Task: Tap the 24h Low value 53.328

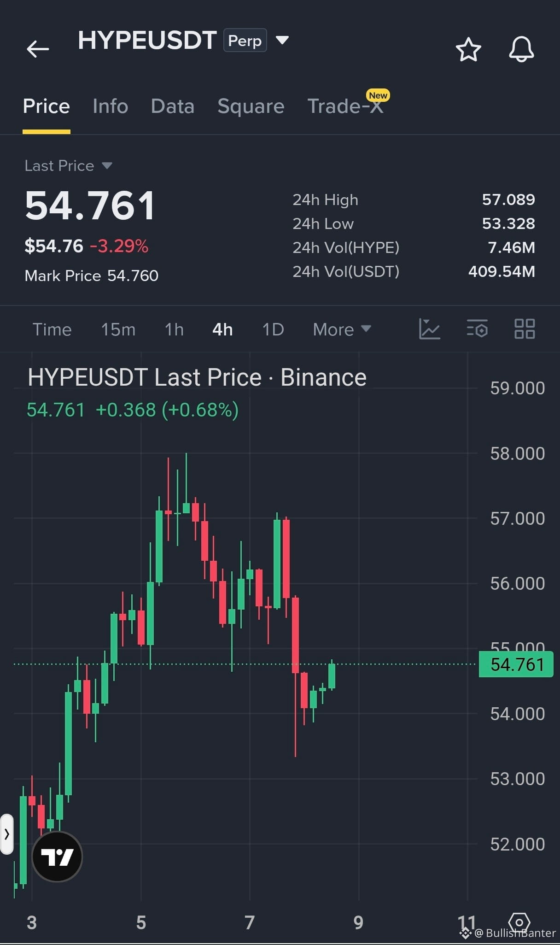Action: pyautogui.click(x=508, y=223)
